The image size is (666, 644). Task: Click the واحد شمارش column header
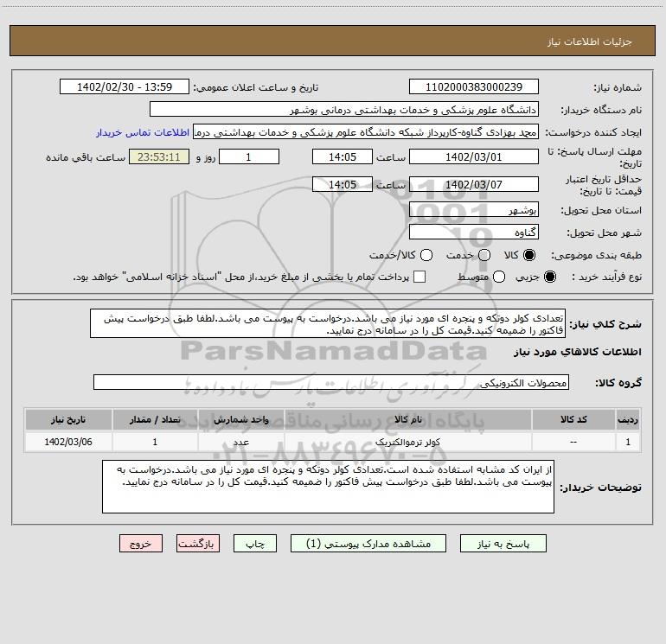pyautogui.click(x=240, y=419)
